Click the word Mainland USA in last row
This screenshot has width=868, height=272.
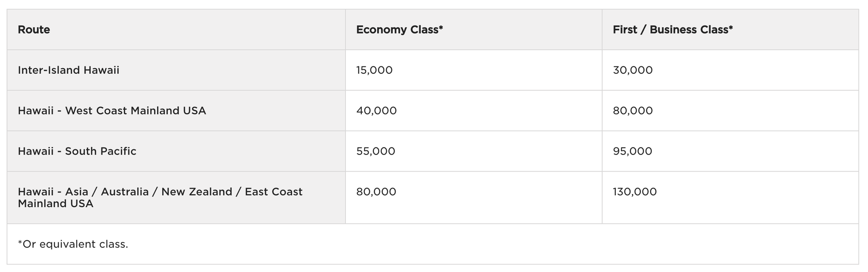(x=56, y=204)
